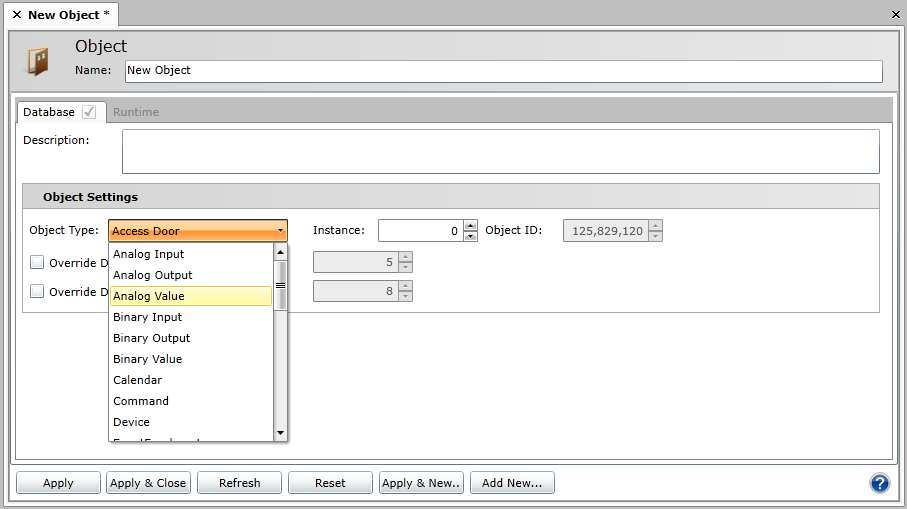The height and width of the screenshot is (509, 907).
Task: Open the help icon at bottom right
Action: (879, 483)
